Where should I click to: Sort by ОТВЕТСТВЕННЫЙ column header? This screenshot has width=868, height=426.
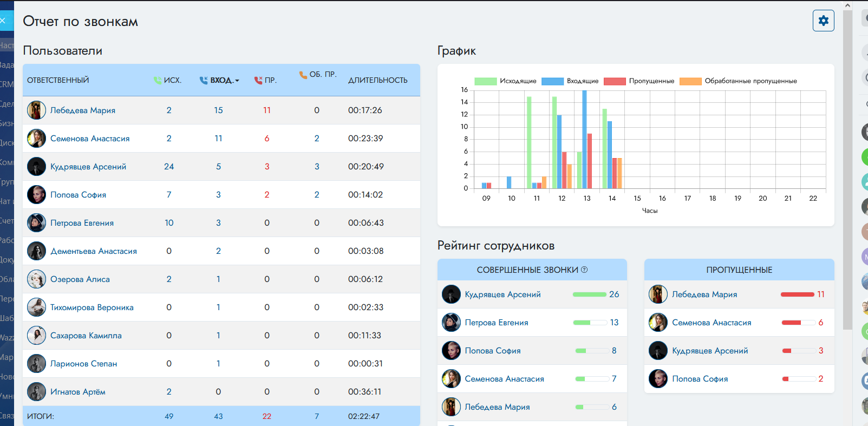[x=58, y=80]
